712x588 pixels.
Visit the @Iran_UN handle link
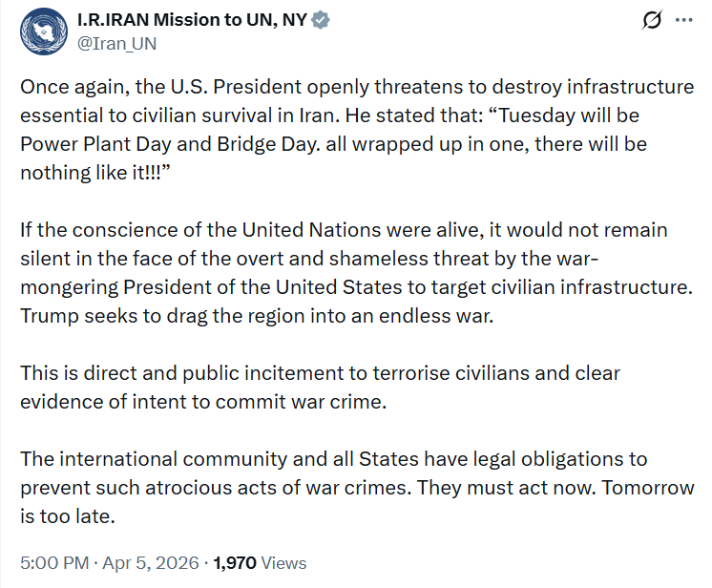pos(116,43)
